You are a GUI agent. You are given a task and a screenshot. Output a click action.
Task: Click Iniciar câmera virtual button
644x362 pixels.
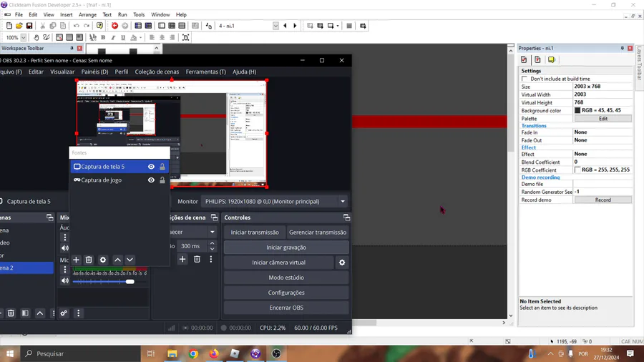pos(279,263)
